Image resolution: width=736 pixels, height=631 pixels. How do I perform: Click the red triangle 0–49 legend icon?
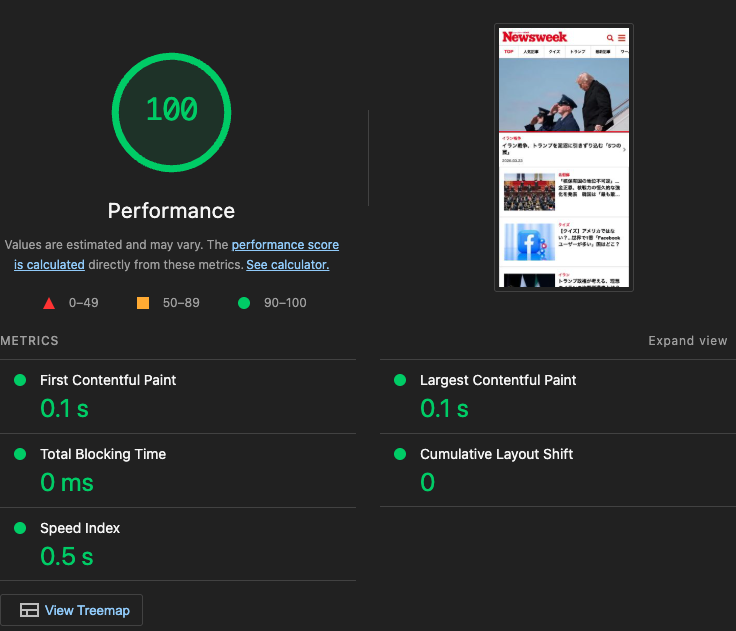[x=48, y=303]
